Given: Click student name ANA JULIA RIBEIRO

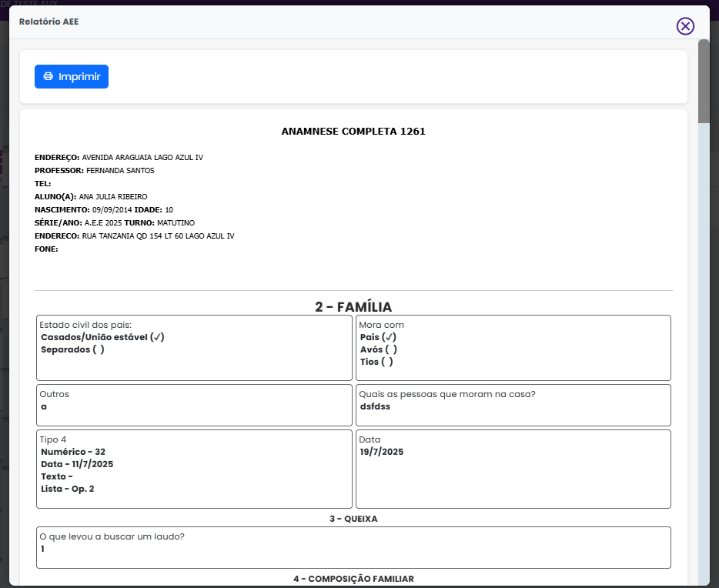Looking at the screenshot, I should (113, 196).
